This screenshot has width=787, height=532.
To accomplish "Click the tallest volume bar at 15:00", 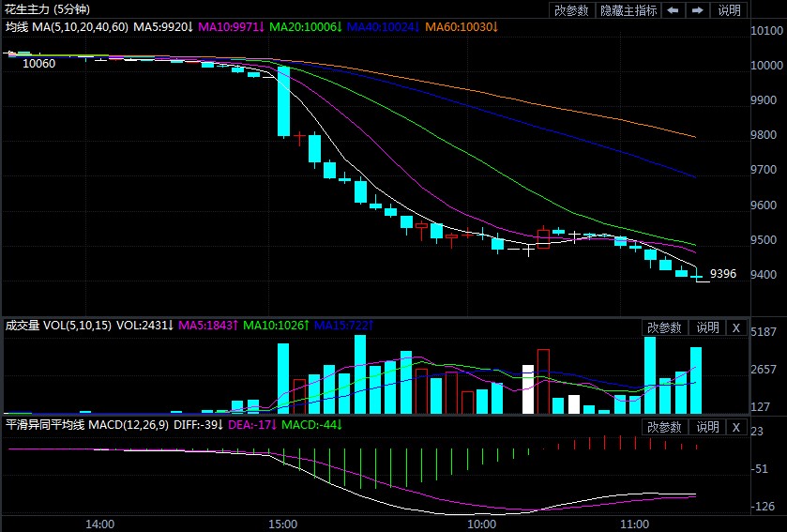I will click(283, 378).
